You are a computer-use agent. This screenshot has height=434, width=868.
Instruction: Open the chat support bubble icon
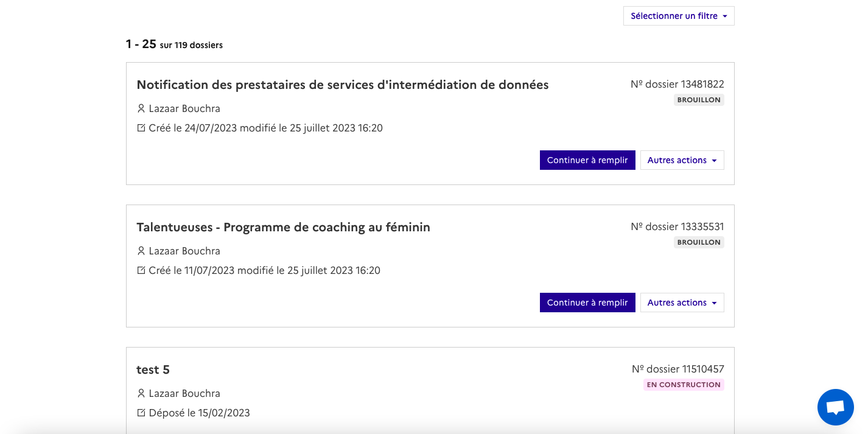coord(835,407)
